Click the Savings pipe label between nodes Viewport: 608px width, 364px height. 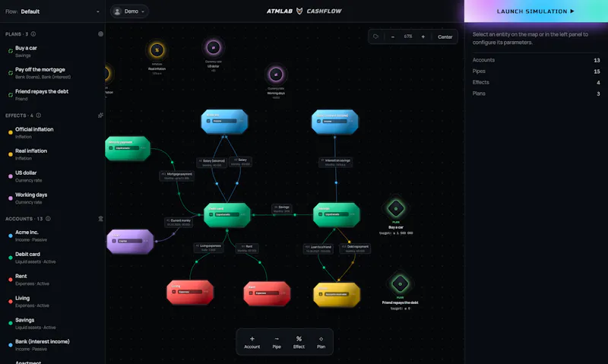tap(282, 209)
